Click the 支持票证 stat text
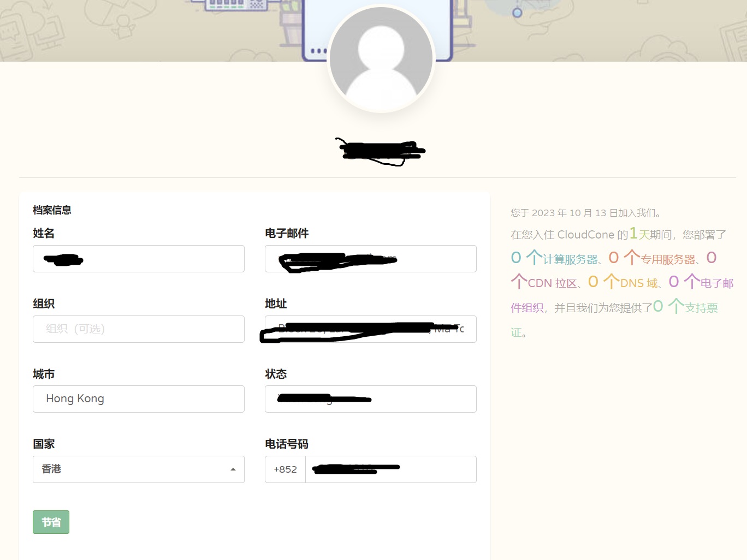 coord(701,308)
